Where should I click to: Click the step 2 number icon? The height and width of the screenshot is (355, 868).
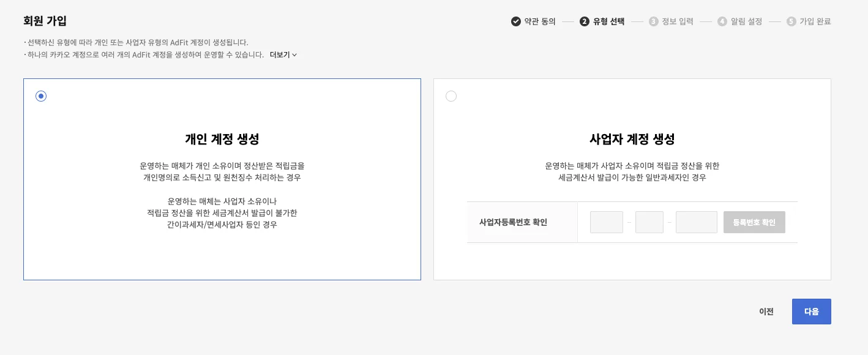coord(585,21)
